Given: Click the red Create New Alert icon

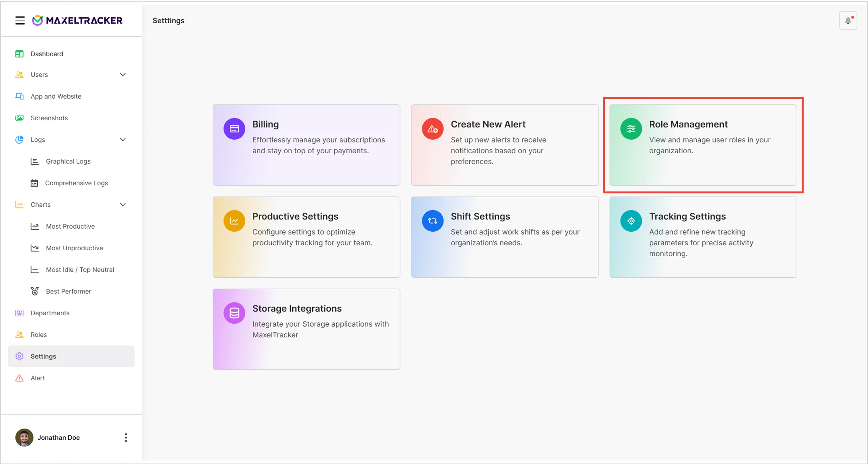Looking at the screenshot, I should click(x=433, y=129).
